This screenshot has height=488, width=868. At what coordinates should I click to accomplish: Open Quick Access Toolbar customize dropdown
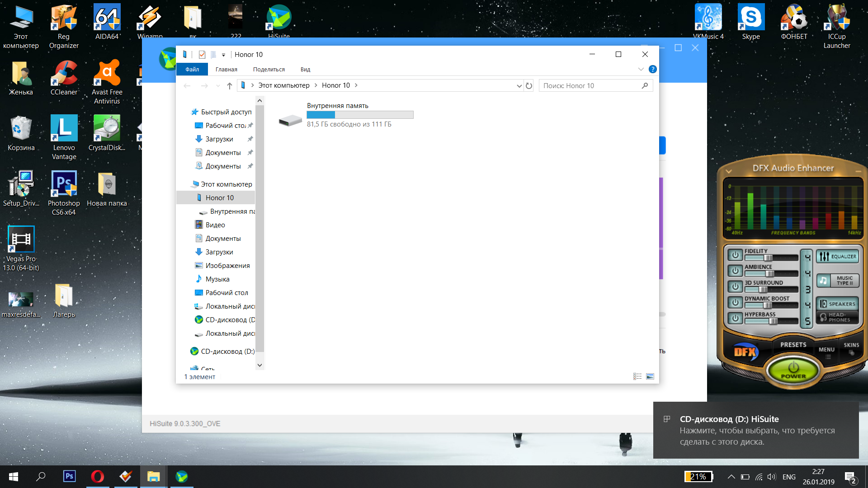(223, 55)
